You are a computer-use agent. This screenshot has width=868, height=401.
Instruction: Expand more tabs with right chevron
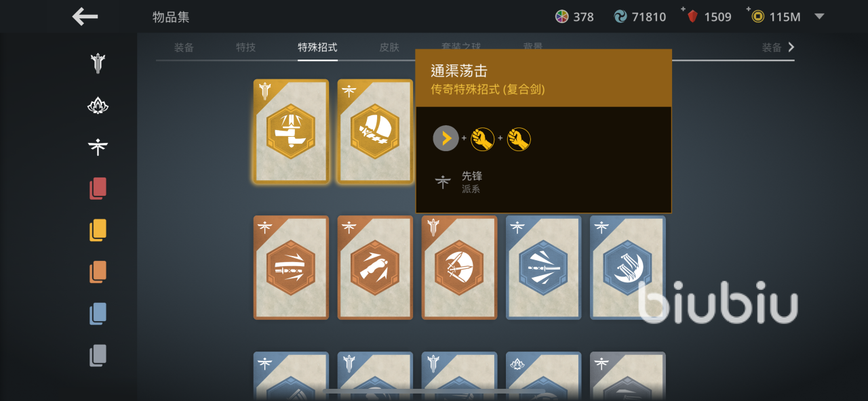pos(791,47)
